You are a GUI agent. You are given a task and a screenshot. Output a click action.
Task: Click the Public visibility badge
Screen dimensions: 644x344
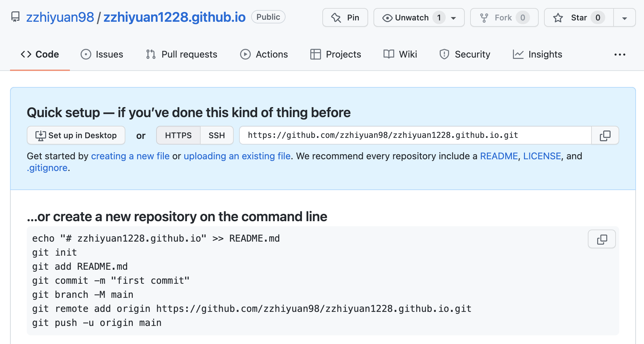point(268,17)
